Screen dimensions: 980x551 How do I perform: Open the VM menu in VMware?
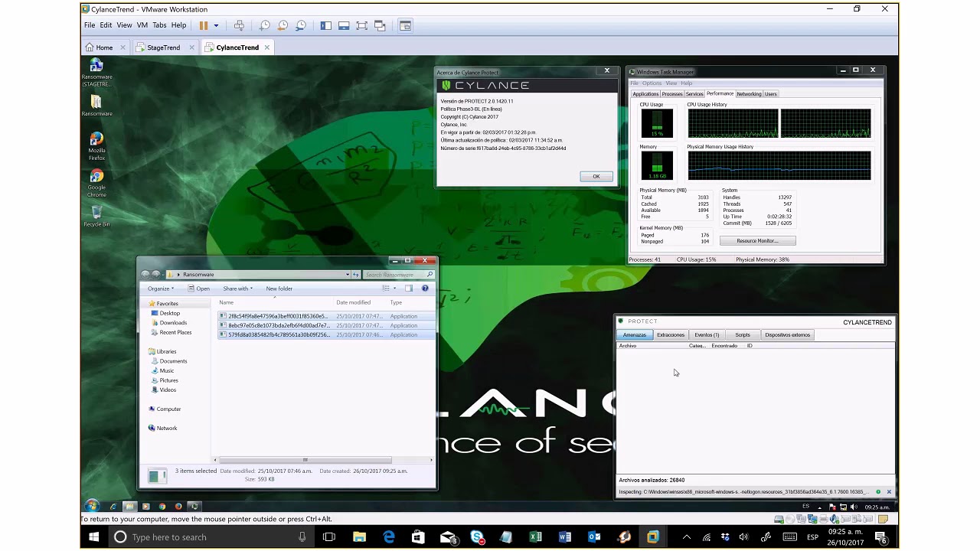click(x=142, y=25)
